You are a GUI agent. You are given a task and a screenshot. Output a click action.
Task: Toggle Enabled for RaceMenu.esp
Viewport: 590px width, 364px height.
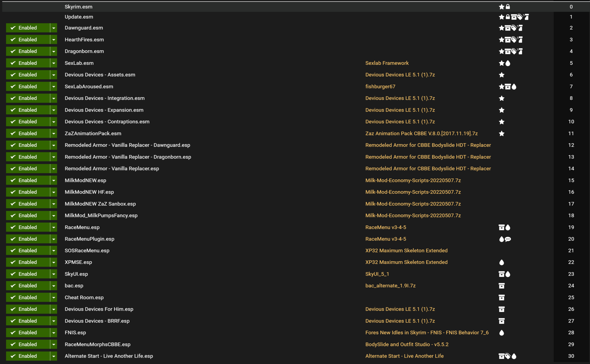tap(28, 227)
